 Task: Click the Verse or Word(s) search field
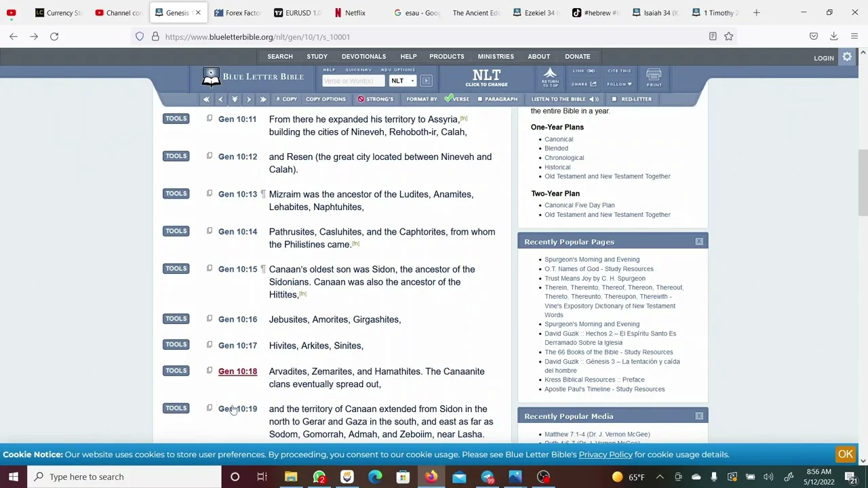[353, 81]
